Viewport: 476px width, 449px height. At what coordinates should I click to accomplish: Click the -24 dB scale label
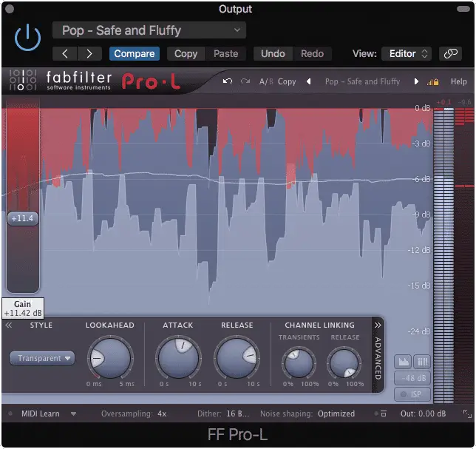click(x=419, y=331)
